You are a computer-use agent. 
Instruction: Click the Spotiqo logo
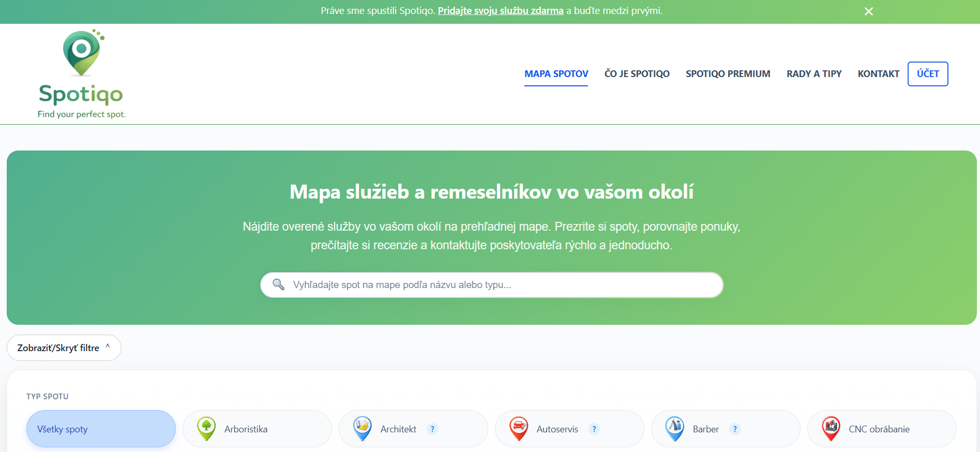tap(82, 73)
